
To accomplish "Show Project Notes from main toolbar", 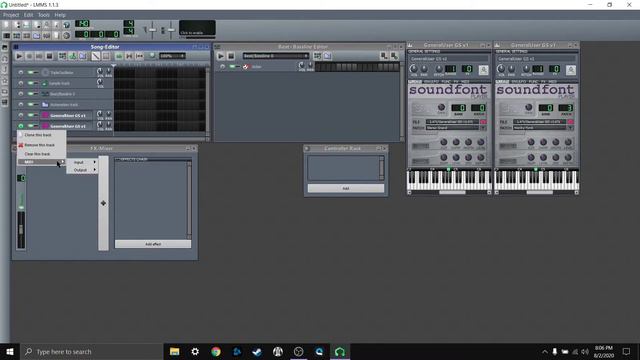I will click(56, 36).
